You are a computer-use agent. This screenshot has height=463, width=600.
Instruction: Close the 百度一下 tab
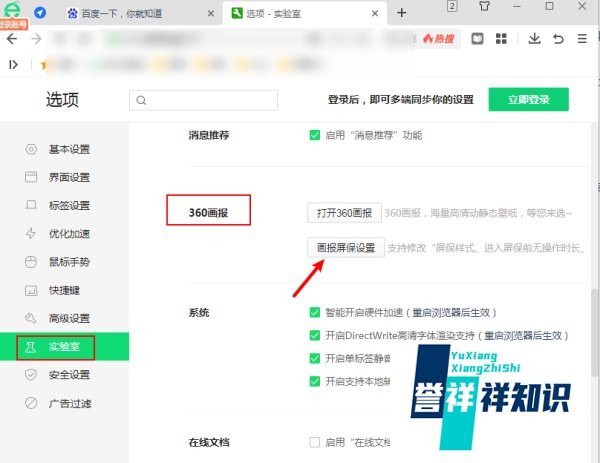[x=210, y=14]
